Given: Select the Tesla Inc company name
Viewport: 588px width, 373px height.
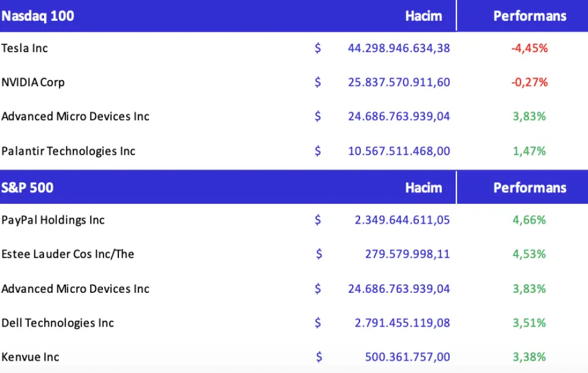Looking at the screenshot, I should point(24,48).
